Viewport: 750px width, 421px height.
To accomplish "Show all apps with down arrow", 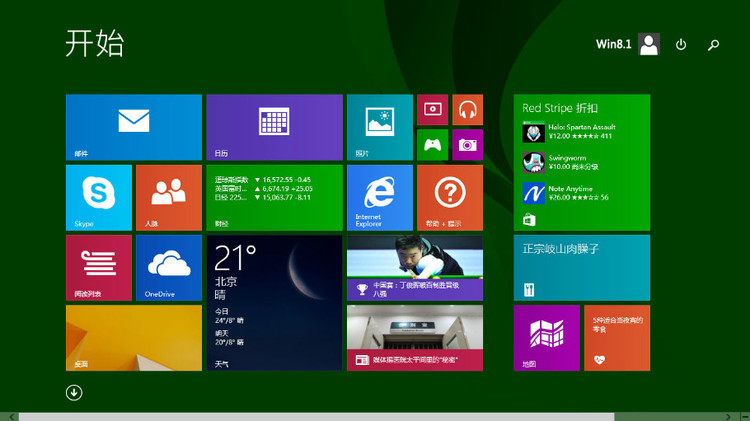I will click(x=74, y=392).
